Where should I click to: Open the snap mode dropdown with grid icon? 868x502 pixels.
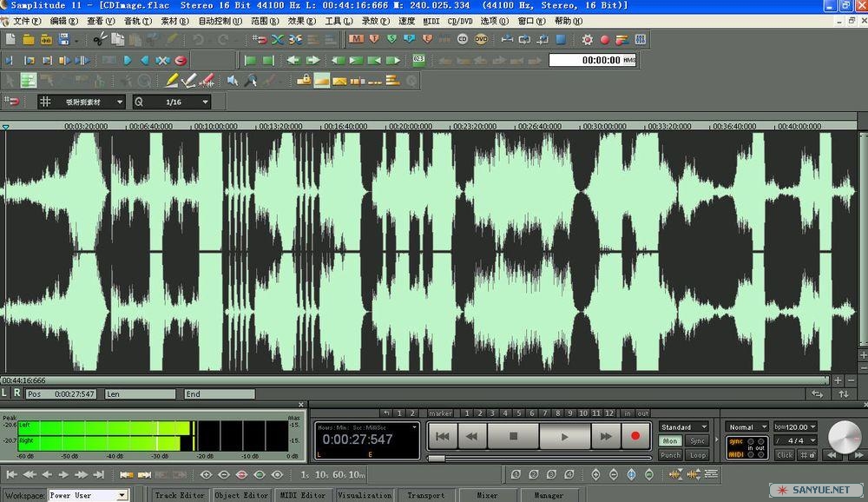pyautogui.click(x=82, y=102)
